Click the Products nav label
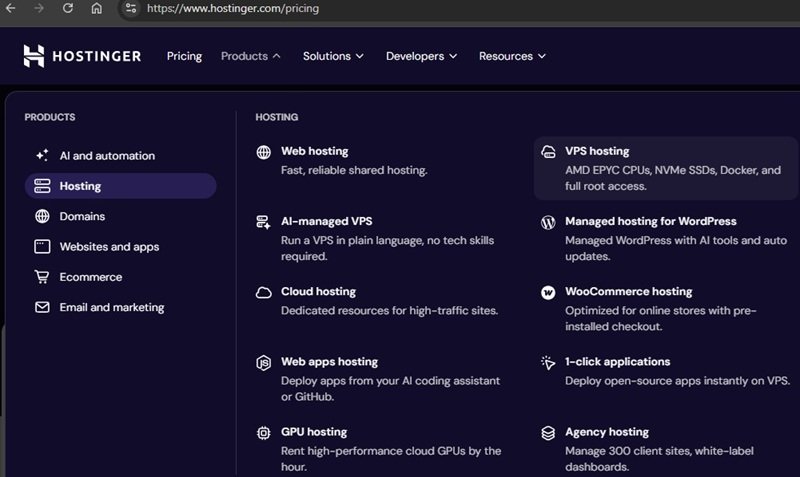This screenshot has width=800, height=477. point(244,56)
